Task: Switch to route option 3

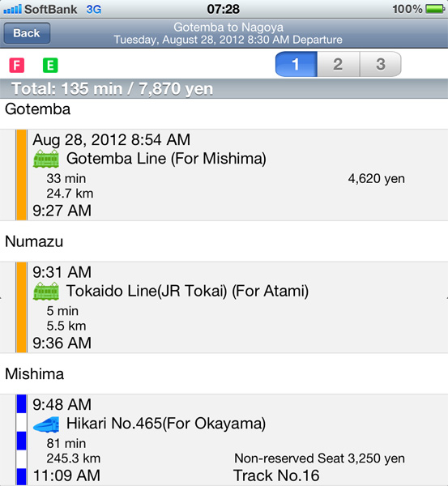Action: (x=381, y=64)
